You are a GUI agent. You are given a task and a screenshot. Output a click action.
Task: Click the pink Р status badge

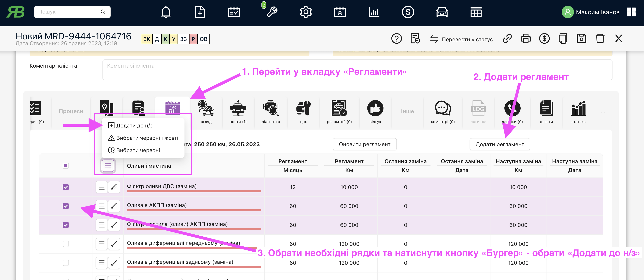click(193, 39)
